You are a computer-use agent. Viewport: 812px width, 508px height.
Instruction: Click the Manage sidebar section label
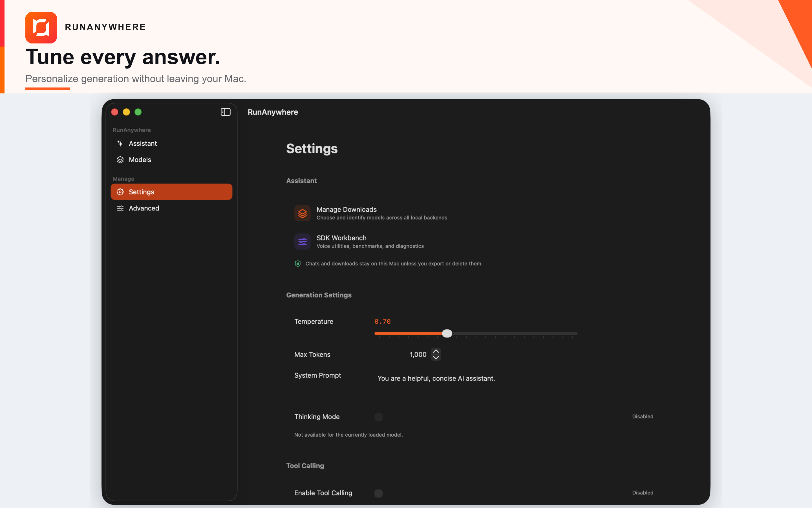[x=123, y=179]
